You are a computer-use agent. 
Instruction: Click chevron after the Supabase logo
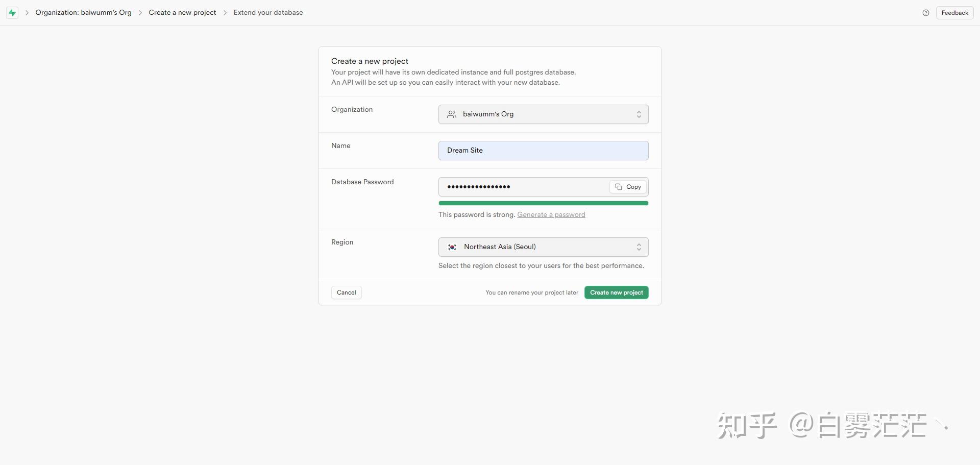click(x=27, y=13)
